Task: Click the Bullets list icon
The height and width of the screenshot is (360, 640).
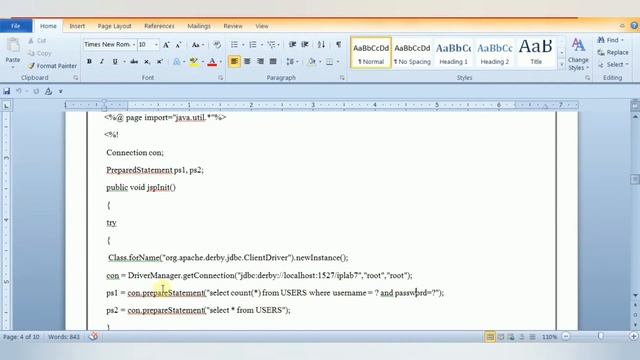Action: tap(234, 44)
